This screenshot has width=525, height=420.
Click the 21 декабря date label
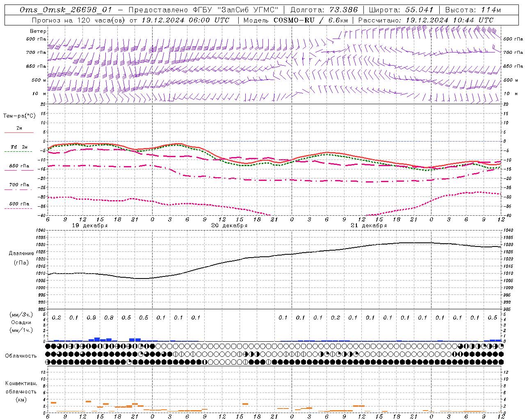369,226
